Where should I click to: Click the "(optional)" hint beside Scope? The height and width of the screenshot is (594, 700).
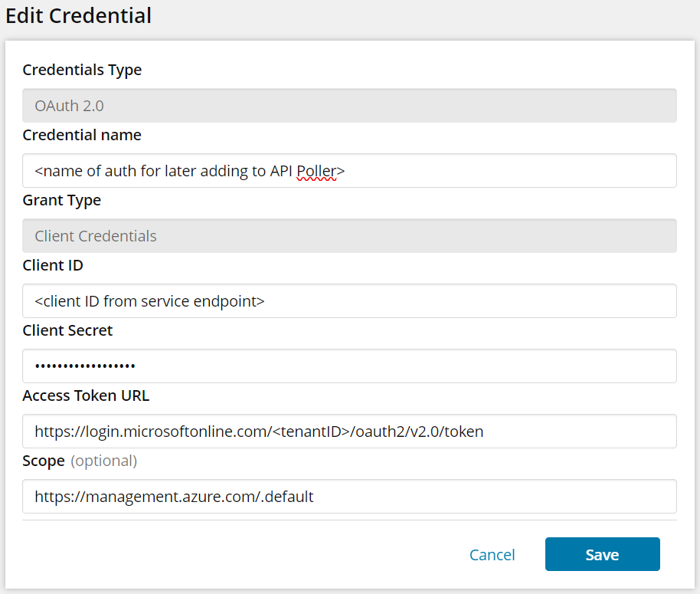(103, 461)
